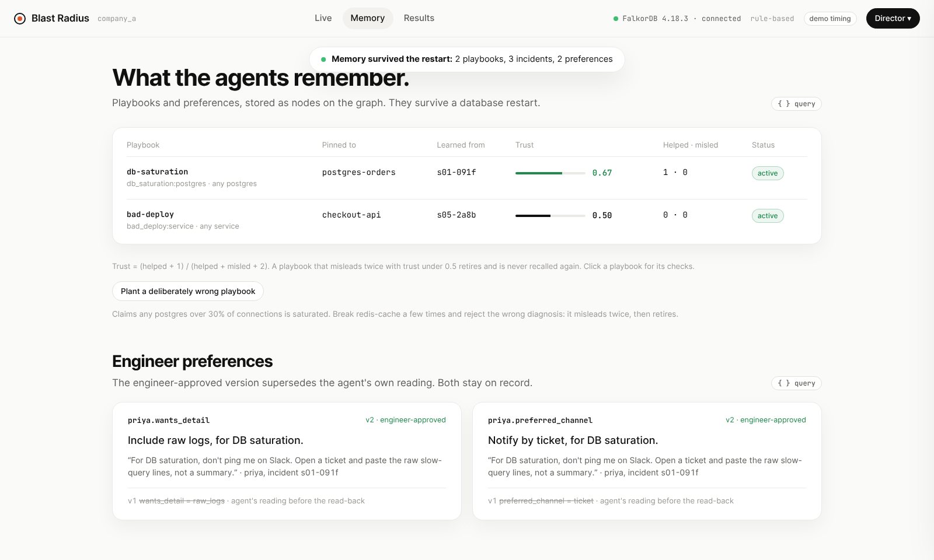The image size is (934, 560).
Task: Select the Memory tab
Action: click(x=368, y=18)
